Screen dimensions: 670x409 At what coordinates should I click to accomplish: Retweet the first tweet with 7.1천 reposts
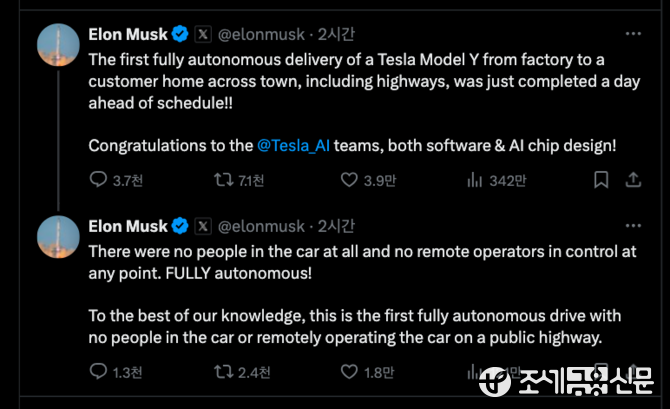click(x=226, y=180)
